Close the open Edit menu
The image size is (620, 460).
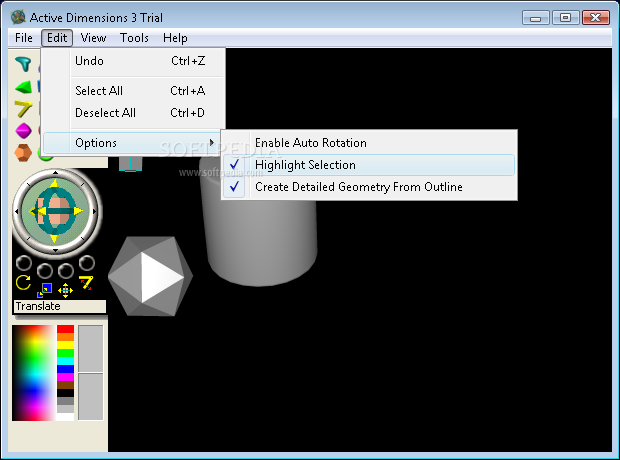point(57,38)
